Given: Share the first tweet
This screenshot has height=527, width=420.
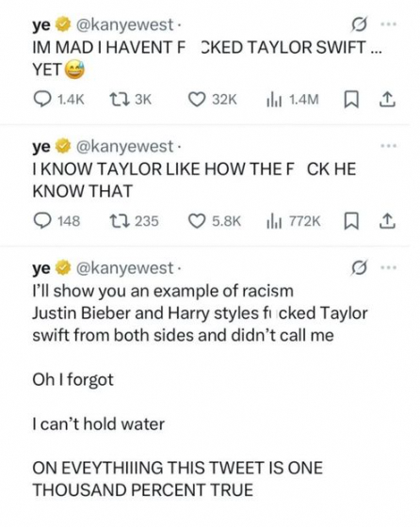Looking at the screenshot, I should (387, 100).
